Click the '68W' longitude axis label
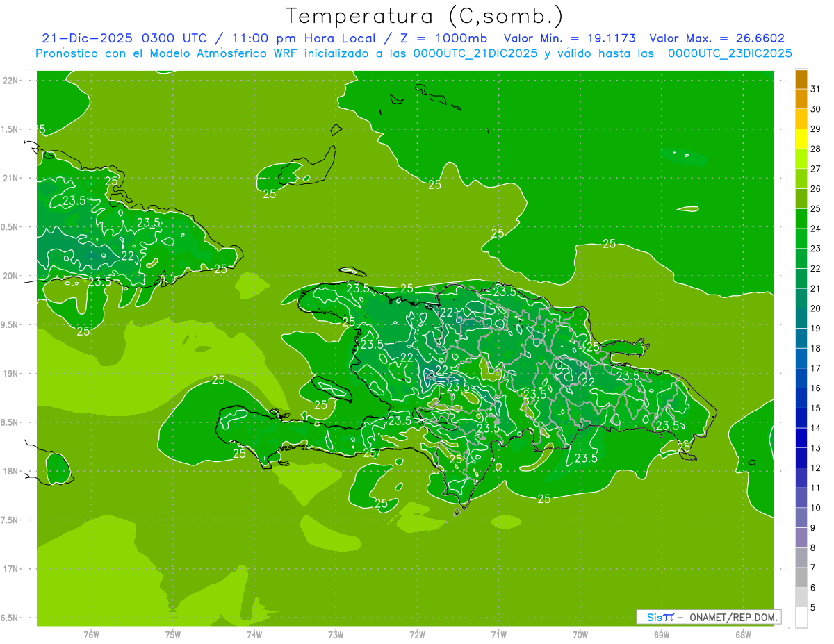 coord(743,635)
